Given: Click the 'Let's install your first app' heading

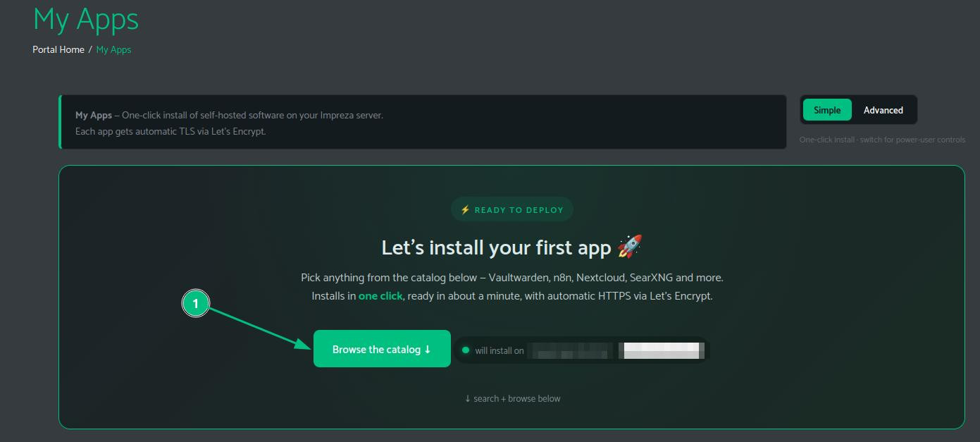Looking at the screenshot, I should pyautogui.click(x=496, y=247).
